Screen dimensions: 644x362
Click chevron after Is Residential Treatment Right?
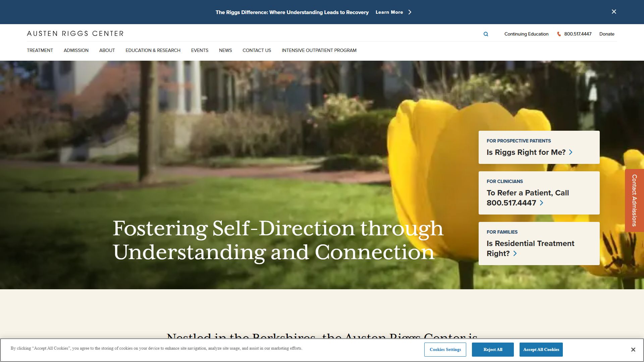515,253
